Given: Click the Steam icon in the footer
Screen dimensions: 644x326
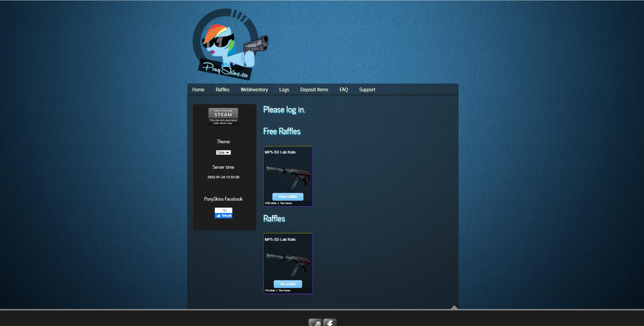Looking at the screenshot, I should pos(315,322).
